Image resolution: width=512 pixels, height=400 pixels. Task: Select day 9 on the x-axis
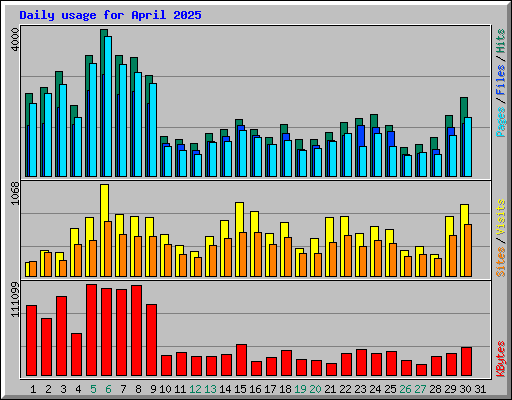(153, 389)
